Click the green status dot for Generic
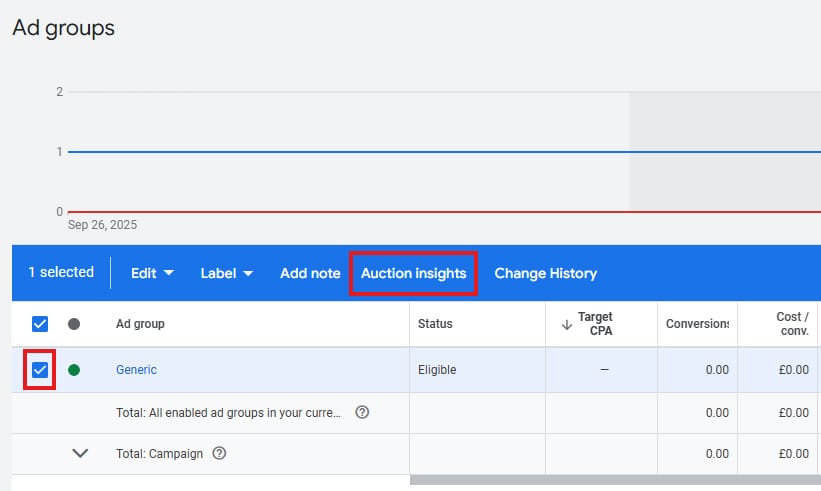This screenshot has height=491, width=821. point(74,370)
